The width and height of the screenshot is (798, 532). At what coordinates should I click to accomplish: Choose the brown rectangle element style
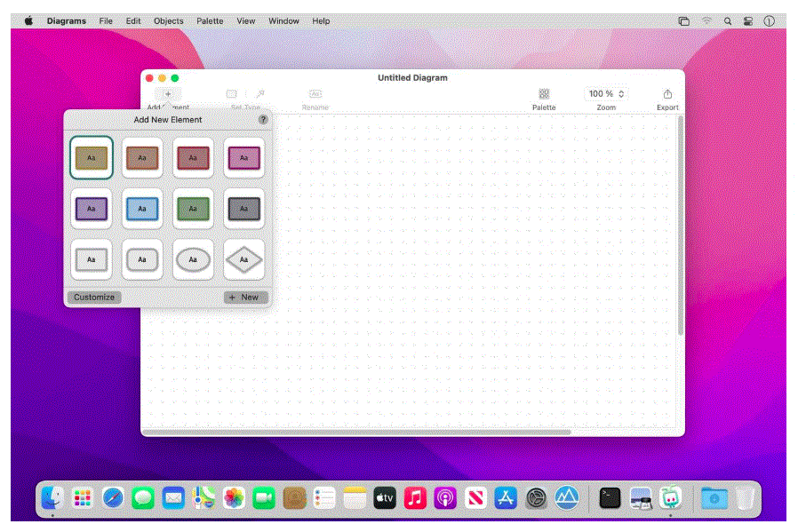tap(142, 158)
